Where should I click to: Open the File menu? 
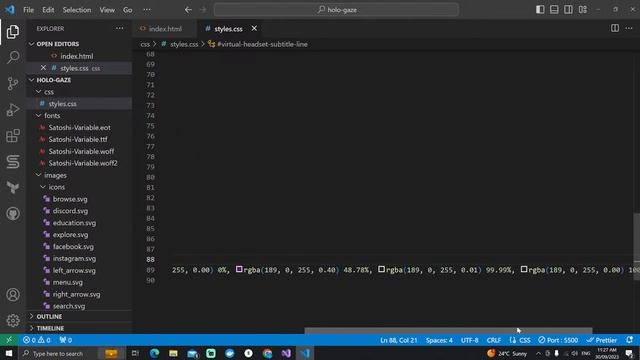[29, 10]
